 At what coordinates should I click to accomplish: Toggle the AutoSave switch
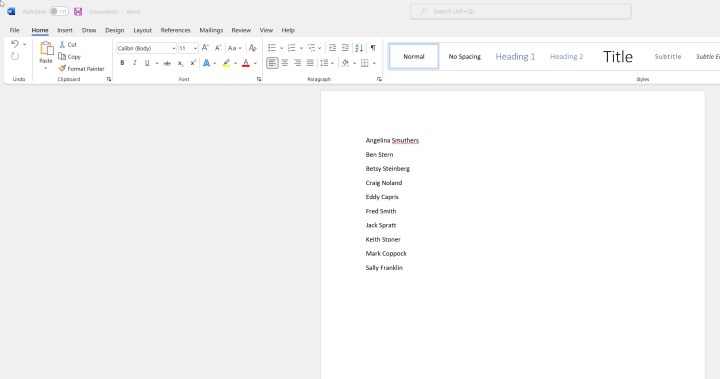pyautogui.click(x=59, y=11)
